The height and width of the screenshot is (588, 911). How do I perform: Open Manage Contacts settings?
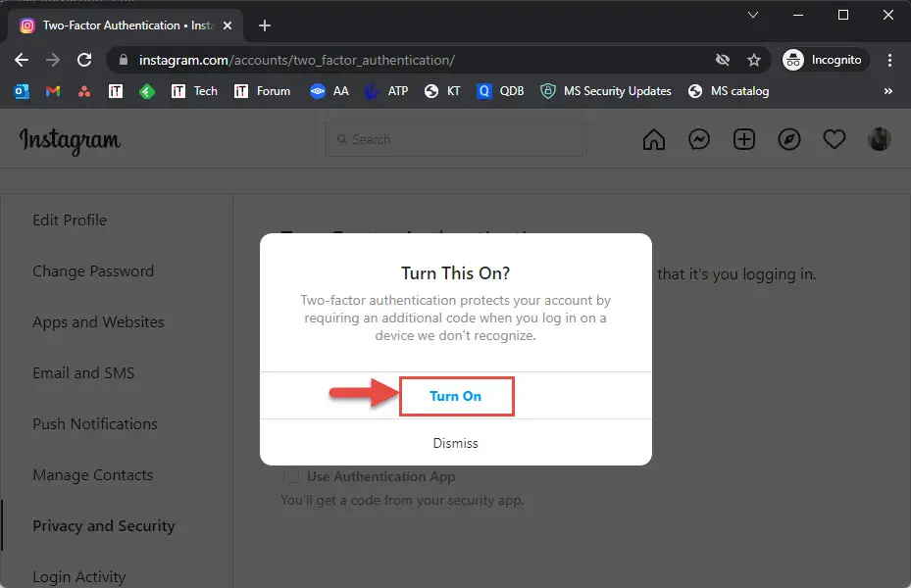pyautogui.click(x=93, y=475)
